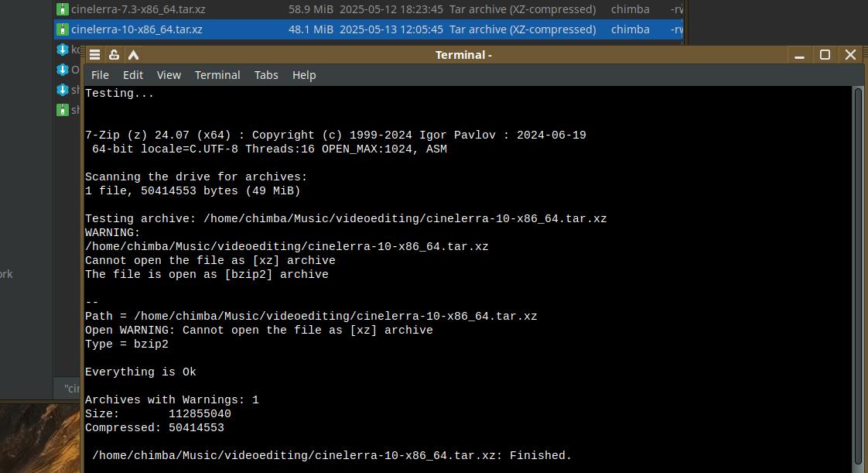Viewport: 868px width, 473px height.
Task: Maximize the Terminal window
Action: coord(825,55)
